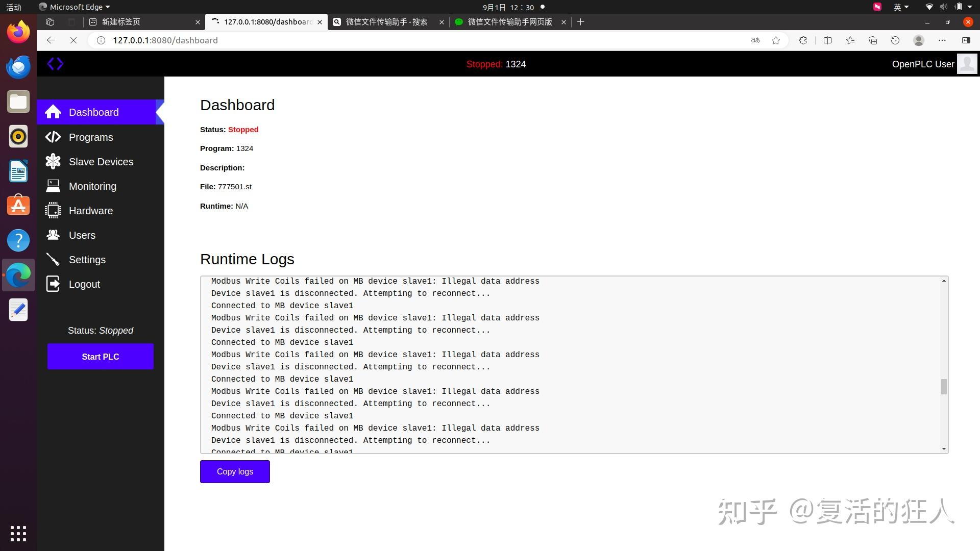Viewport: 980px width, 551px height.
Task: Open the Users management icon
Action: 53,235
